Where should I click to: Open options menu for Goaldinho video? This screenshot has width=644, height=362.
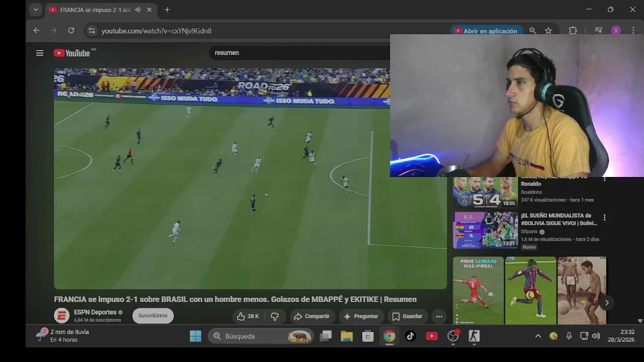point(604,179)
